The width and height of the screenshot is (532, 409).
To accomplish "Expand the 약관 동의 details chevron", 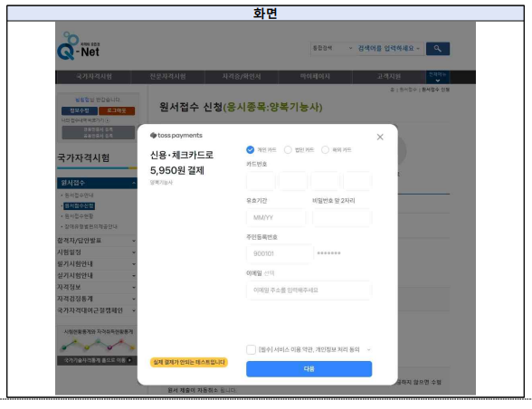I will [369, 349].
